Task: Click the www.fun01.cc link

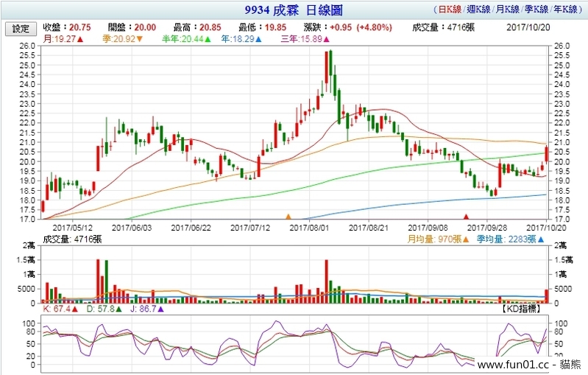Action: pyautogui.click(x=514, y=364)
